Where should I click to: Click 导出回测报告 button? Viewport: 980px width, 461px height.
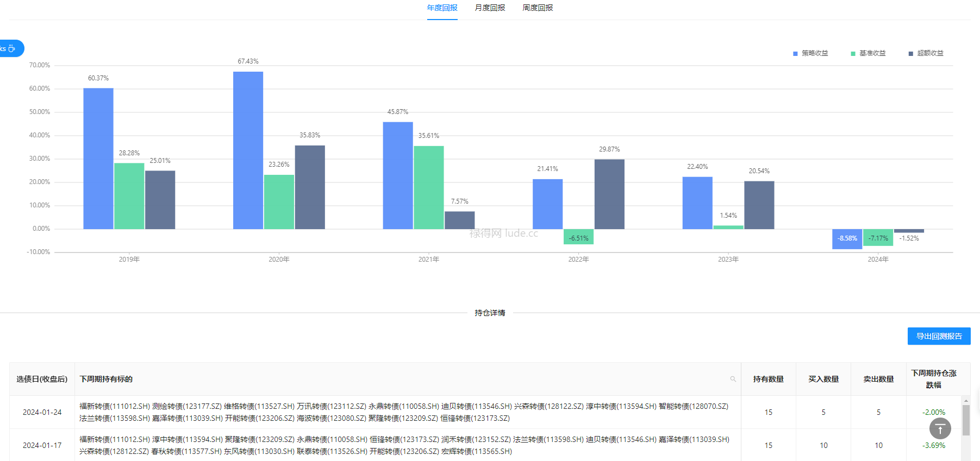(x=939, y=336)
